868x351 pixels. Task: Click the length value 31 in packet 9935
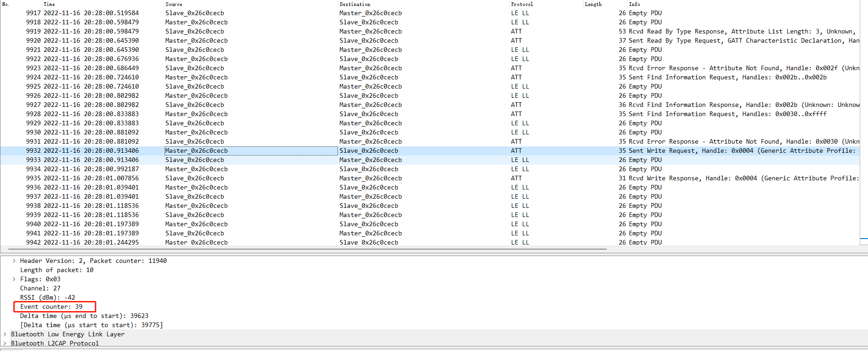coord(622,178)
